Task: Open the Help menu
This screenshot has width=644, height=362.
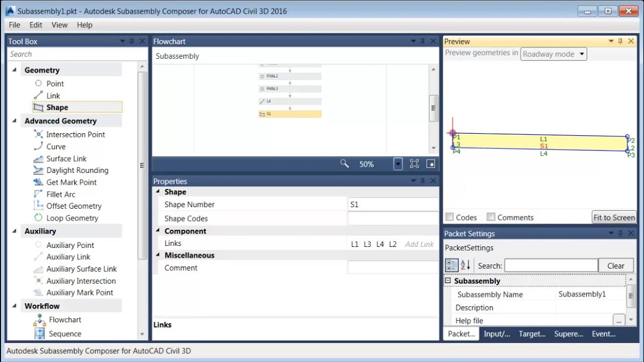Action: 85,25
